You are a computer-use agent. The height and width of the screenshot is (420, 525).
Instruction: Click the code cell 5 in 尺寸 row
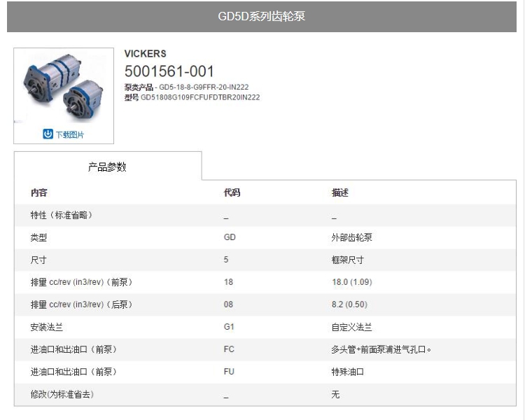(226, 260)
